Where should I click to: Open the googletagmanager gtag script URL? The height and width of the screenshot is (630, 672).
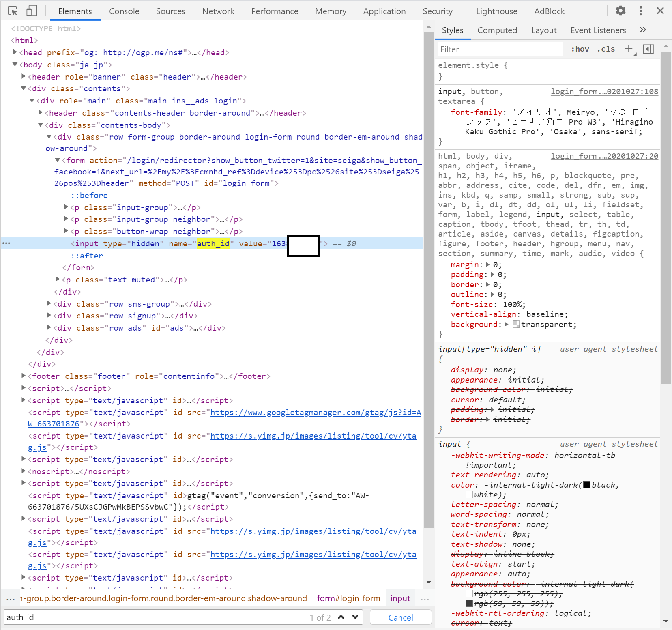pyautogui.click(x=316, y=413)
